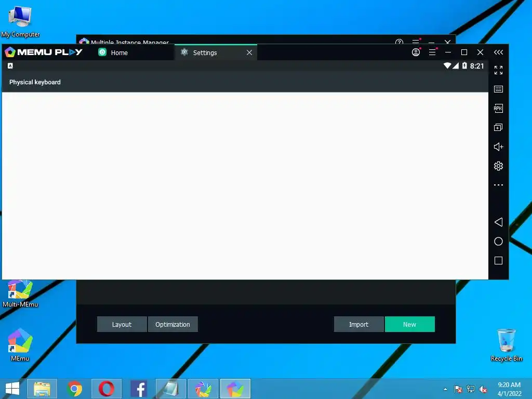Screen dimensions: 532x399
Task: Open File Explorer from the taskbar
Action: click(42, 389)
